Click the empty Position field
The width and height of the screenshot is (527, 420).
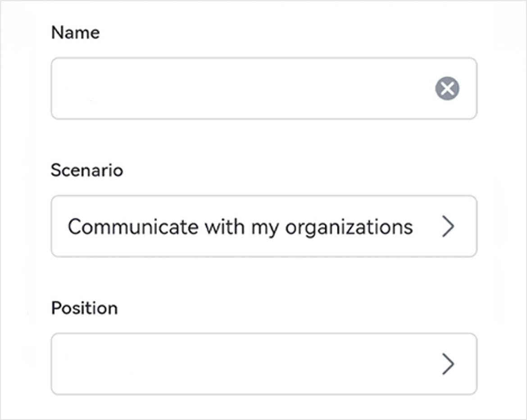225,364
